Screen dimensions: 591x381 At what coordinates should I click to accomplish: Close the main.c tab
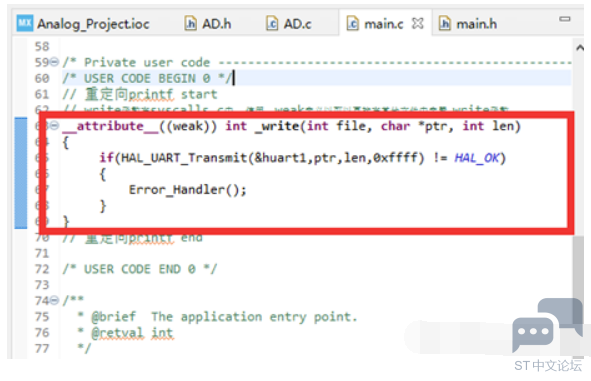coord(418,24)
